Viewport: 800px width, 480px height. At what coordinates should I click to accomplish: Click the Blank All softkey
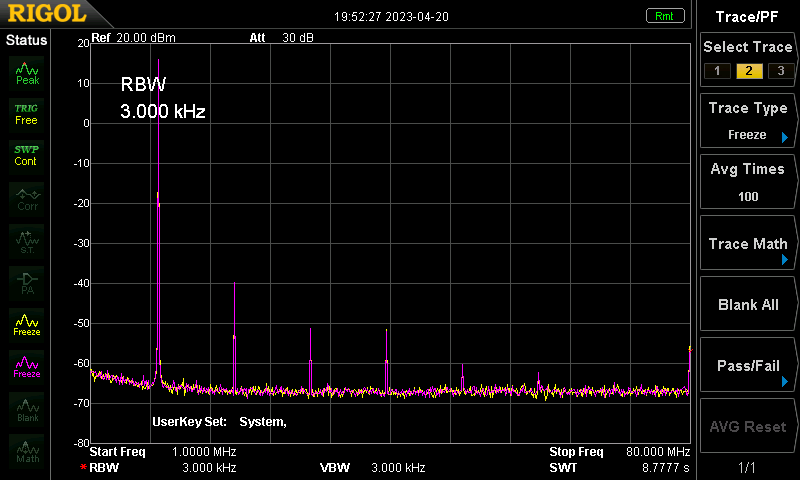tap(748, 305)
